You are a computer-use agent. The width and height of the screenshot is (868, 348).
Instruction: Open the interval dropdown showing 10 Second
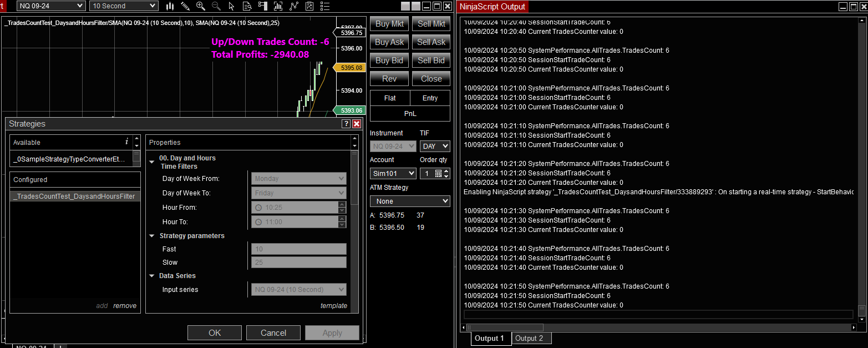[123, 6]
